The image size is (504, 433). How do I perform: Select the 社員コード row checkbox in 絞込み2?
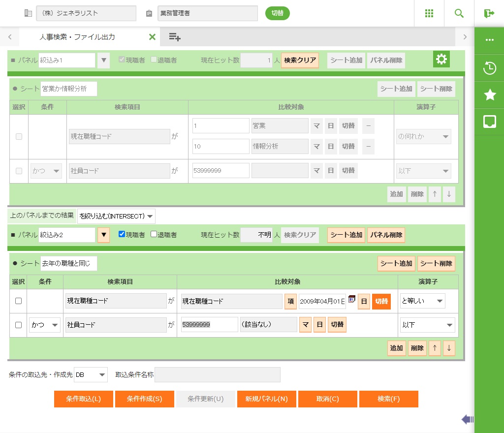(x=19, y=325)
